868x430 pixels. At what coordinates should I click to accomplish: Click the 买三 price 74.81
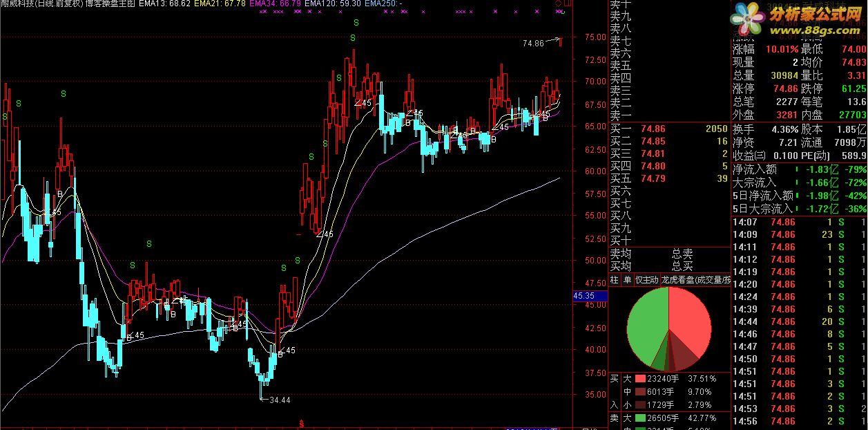click(653, 153)
